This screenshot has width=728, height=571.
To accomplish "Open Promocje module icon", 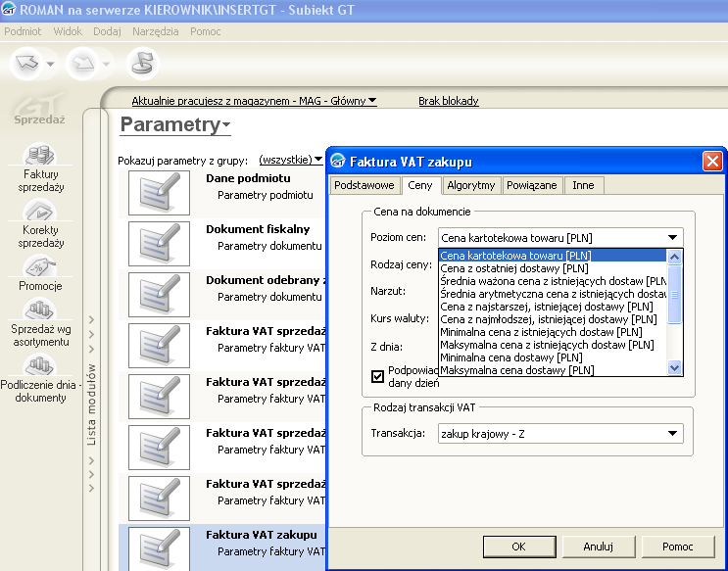I will click(40, 266).
